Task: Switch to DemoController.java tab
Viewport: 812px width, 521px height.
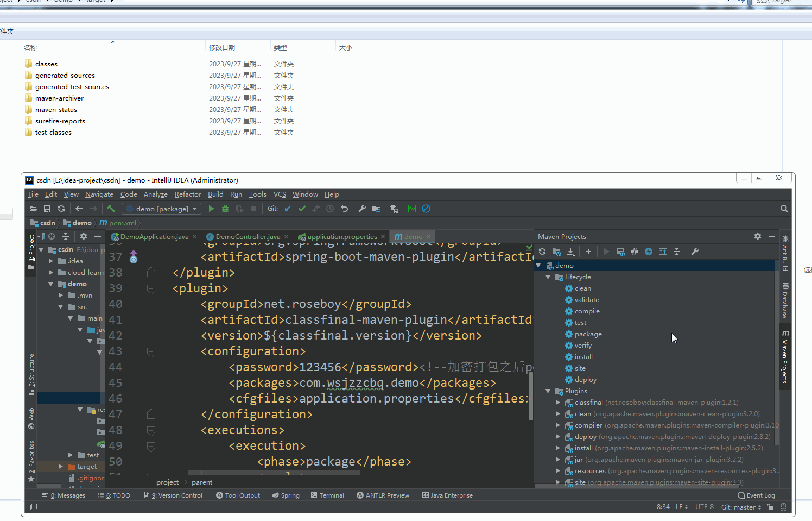Action: coord(248,237)
